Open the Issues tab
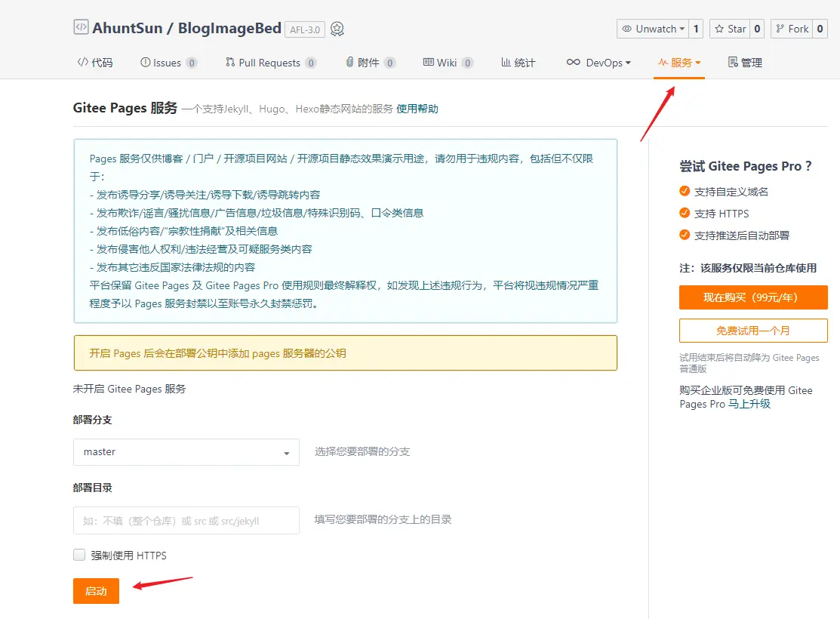The image size is (840, 625). pyautogui.click(x=169, y=63)
